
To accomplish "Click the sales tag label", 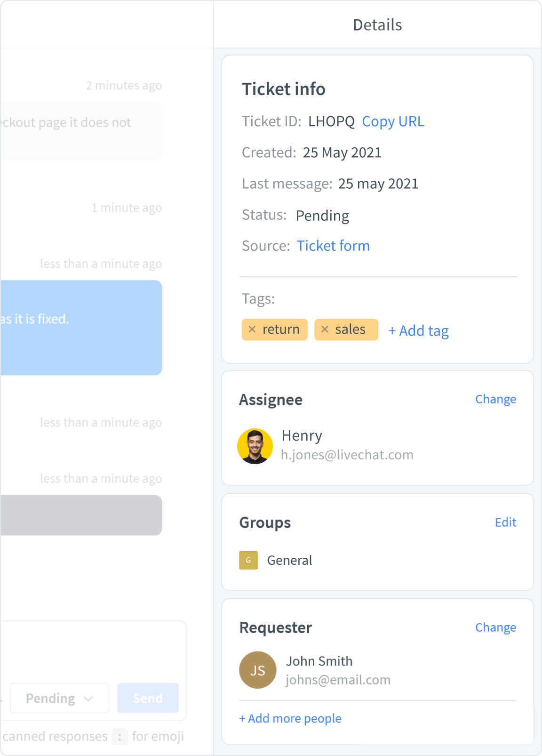I will [x=351, y=330].
